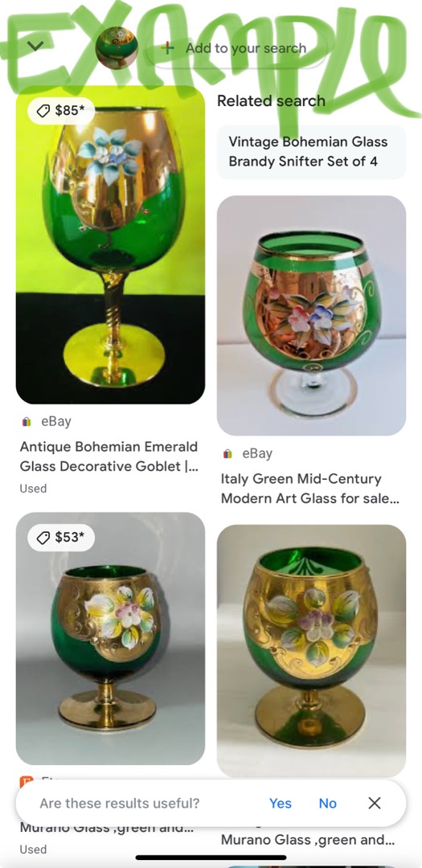Click the Etsy icon under the $53 listing
This screenshot has height=868, width=422.
point(26,781)
